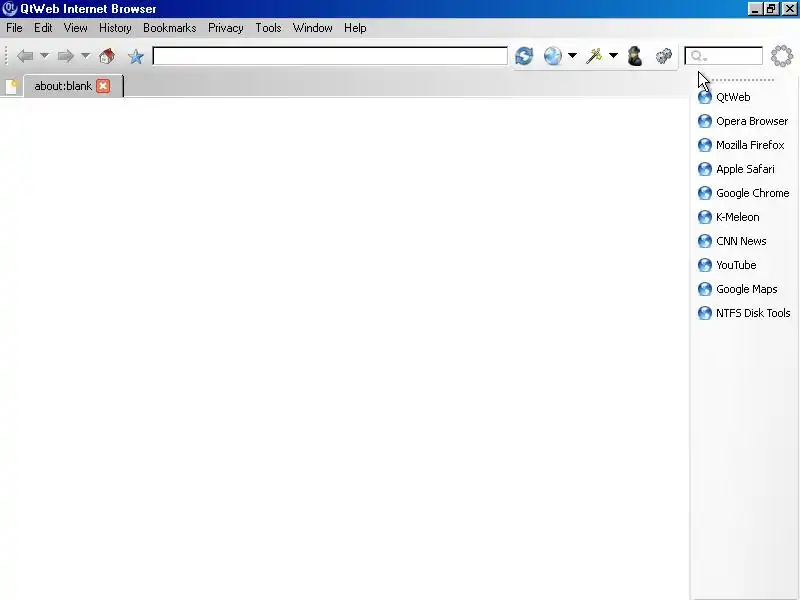This screenshot has width=800, height=600.
Task: Click the globe icon in toolbar
Action: 553,56
